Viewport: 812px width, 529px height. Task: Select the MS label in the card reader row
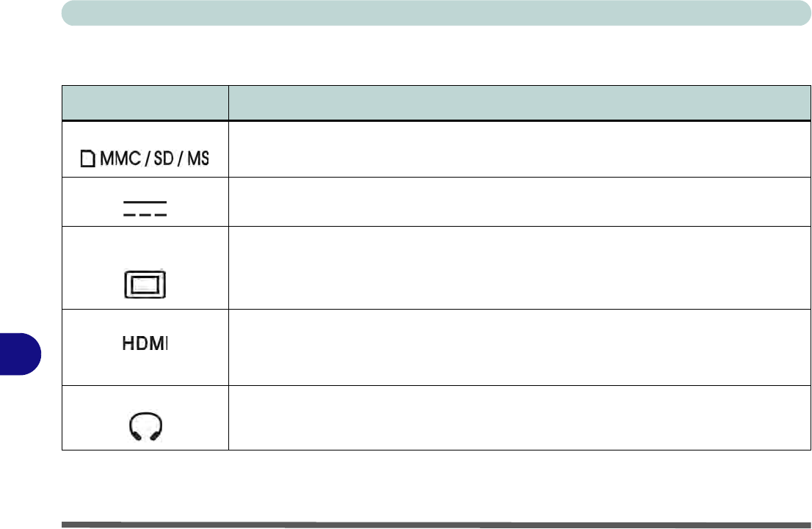point(197,159)
